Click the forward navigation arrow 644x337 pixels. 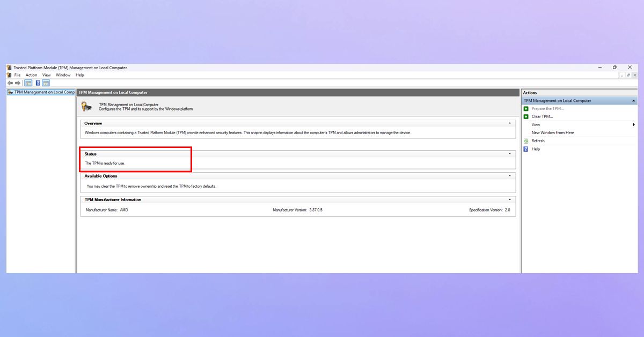tap(17, 83)
